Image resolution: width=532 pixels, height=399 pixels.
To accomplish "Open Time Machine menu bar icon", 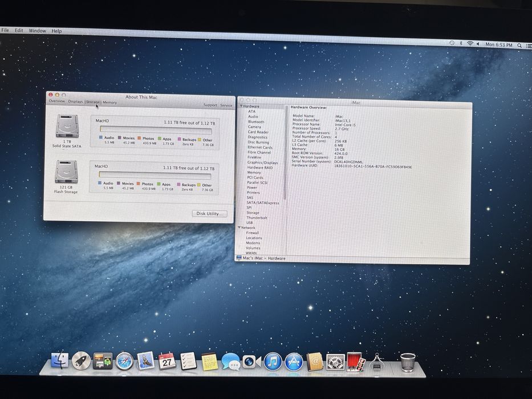I will (x=452, y=43).
